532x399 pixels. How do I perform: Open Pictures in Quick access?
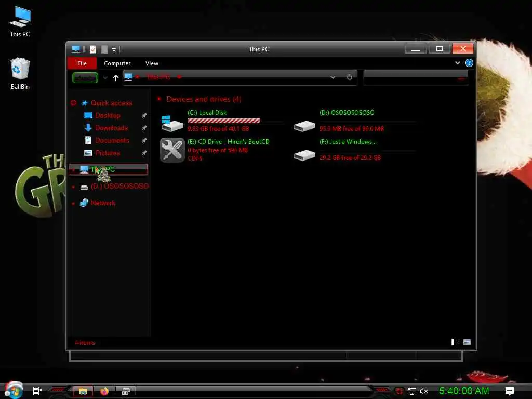pyautogui.click(x=108, y=153)
